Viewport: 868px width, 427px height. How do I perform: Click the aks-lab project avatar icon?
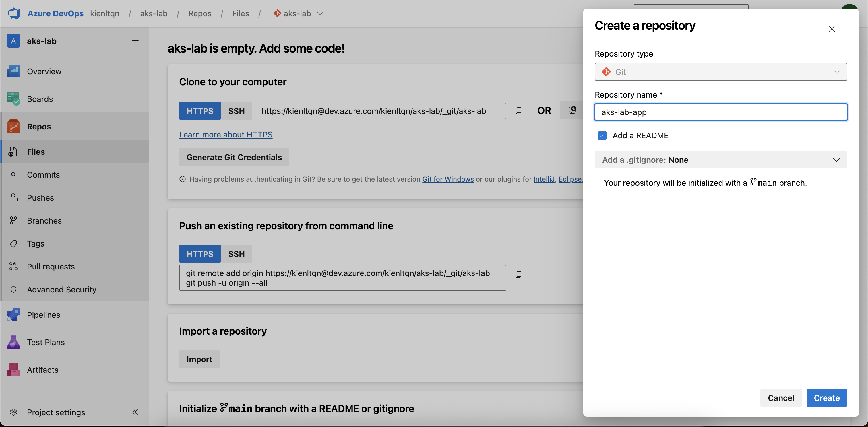pyautogui.click(x=13, y=41)
